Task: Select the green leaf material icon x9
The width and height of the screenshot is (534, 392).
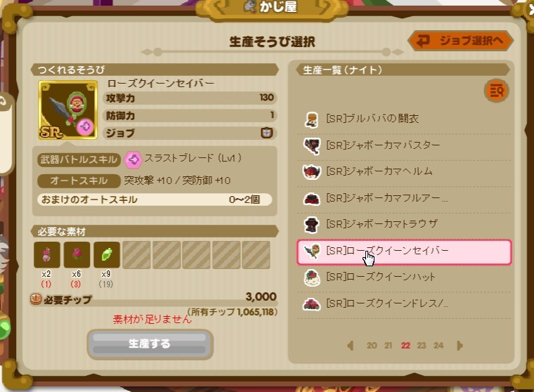Action: tap(107, 254)
